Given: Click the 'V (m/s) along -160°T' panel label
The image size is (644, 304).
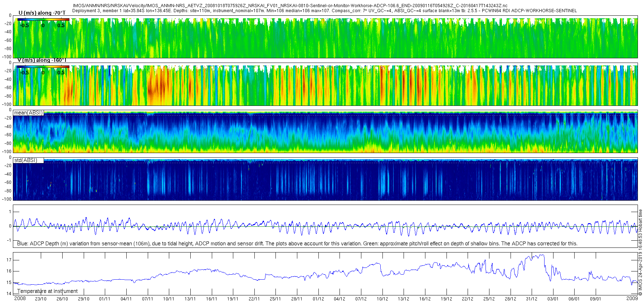Looking at the screenshot, I should pos(42,60).
